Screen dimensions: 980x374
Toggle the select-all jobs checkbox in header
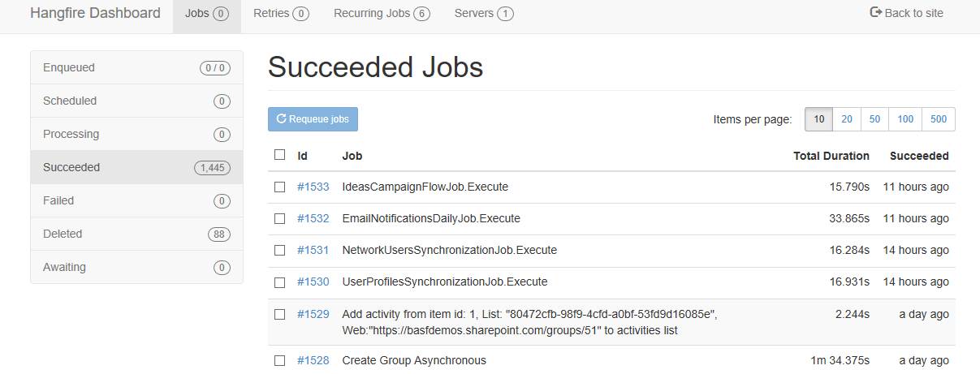279,155
